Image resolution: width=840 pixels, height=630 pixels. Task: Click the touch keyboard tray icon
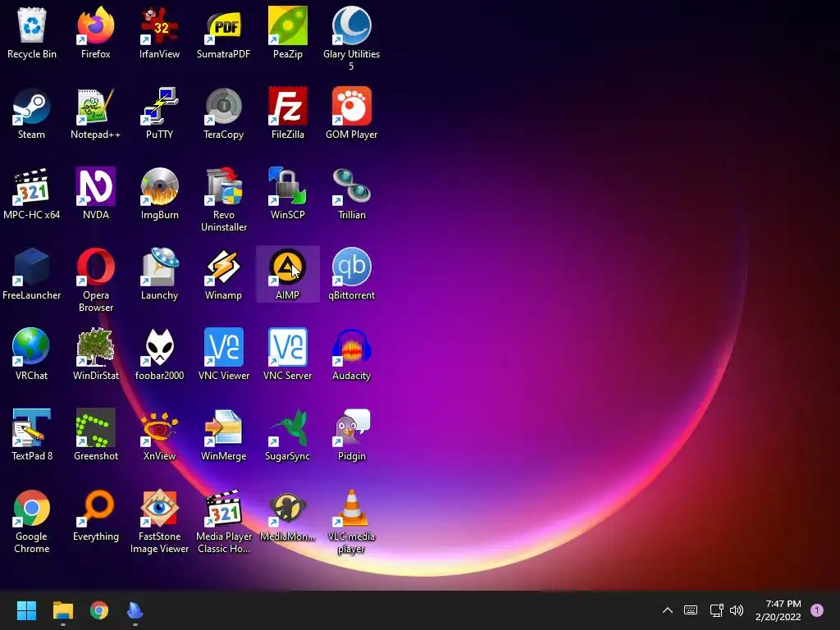[x=691, y=610]
